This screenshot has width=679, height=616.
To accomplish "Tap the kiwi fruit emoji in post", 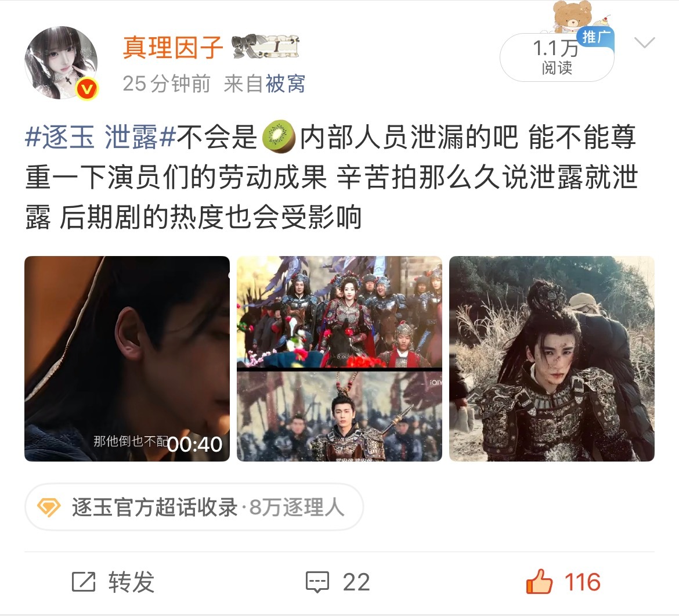I will click(x=279, y=137).
